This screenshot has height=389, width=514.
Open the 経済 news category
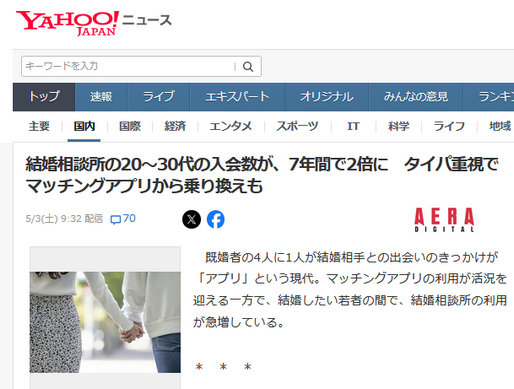point(175,126)
